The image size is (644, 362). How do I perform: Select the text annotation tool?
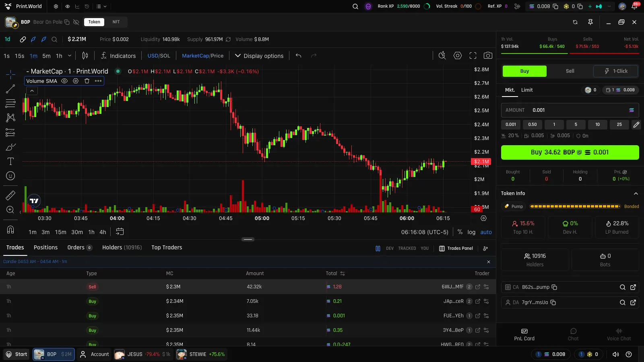(10, 161)
